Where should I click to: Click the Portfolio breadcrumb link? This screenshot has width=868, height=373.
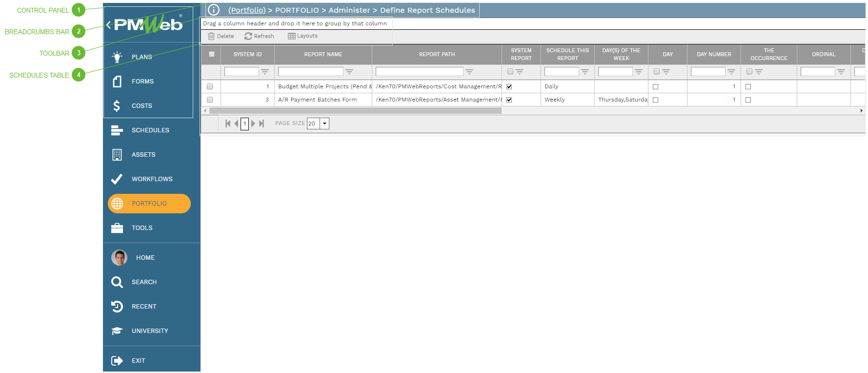247,10
